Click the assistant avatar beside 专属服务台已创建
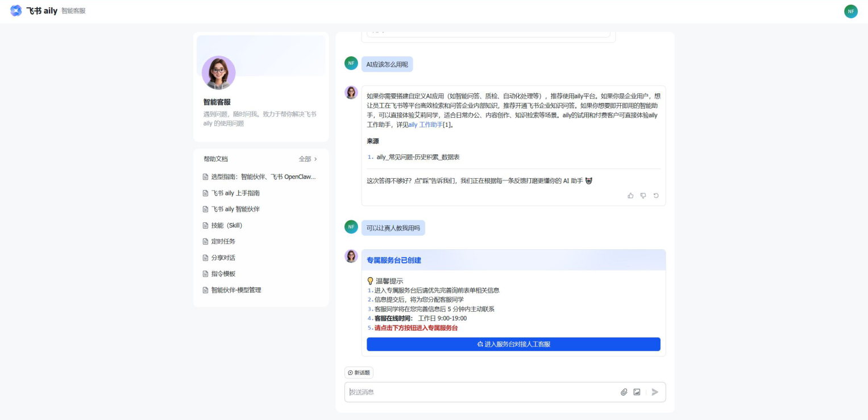Viewport: 868px width, 420px height. (351, 256)
